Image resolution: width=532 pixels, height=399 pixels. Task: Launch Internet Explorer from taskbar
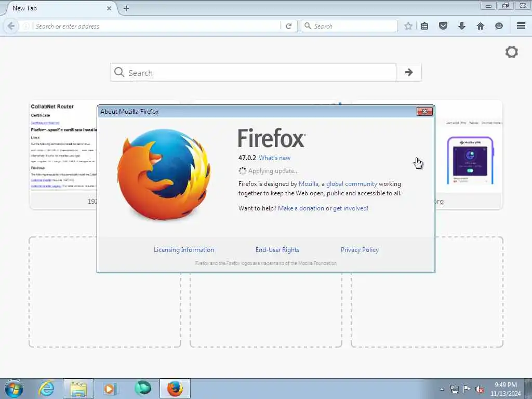[x=46, y=389]
